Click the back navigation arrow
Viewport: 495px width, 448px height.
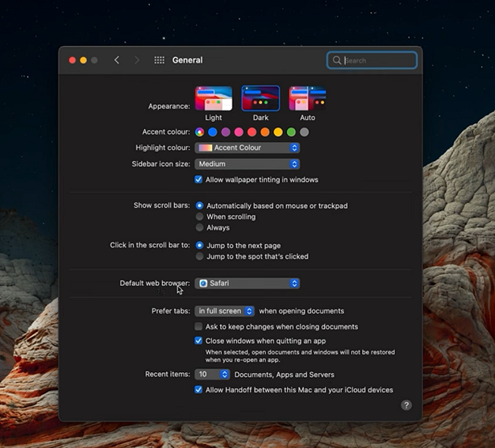(x=117, y=60)
